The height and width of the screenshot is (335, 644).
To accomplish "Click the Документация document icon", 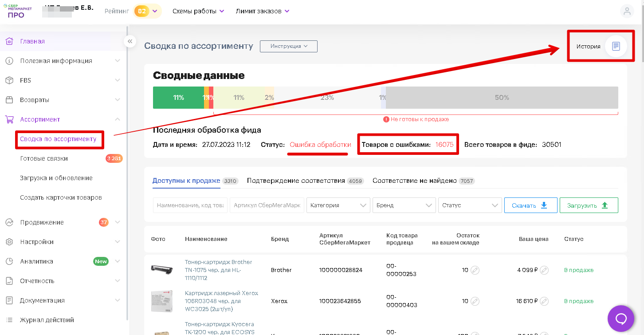I will [9, 300].
